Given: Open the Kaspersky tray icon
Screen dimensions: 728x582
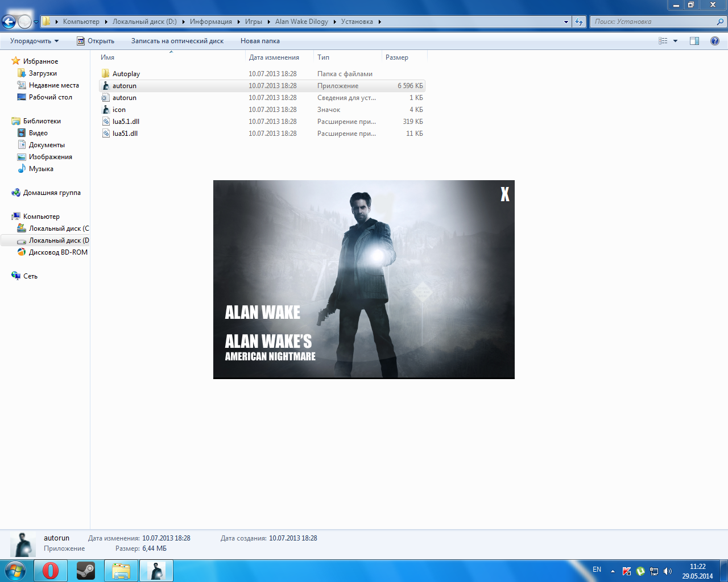Looking at the screenshot, I should pos(627,571).
